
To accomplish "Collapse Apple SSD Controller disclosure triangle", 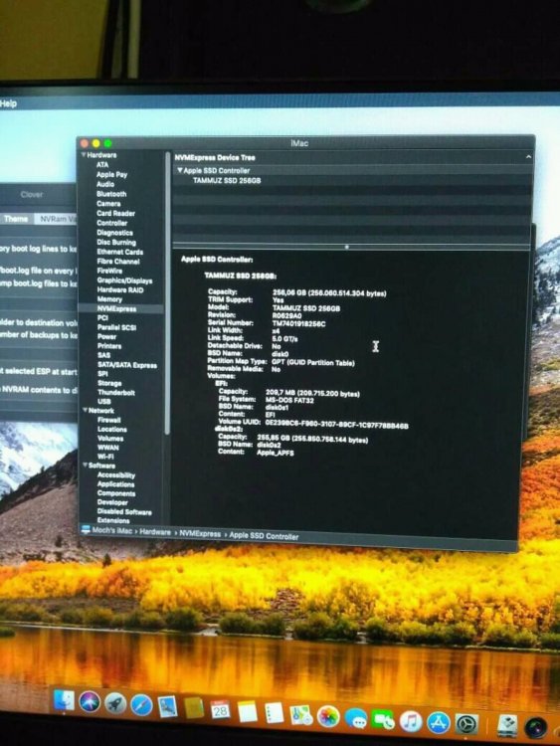I will [180, 170].
